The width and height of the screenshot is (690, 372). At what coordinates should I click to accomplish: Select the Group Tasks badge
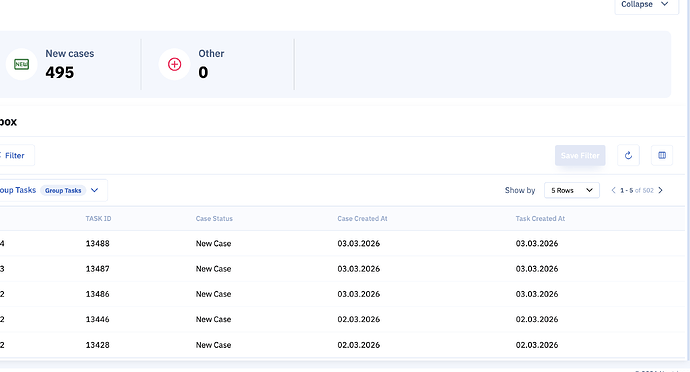(x=63, y=191)
